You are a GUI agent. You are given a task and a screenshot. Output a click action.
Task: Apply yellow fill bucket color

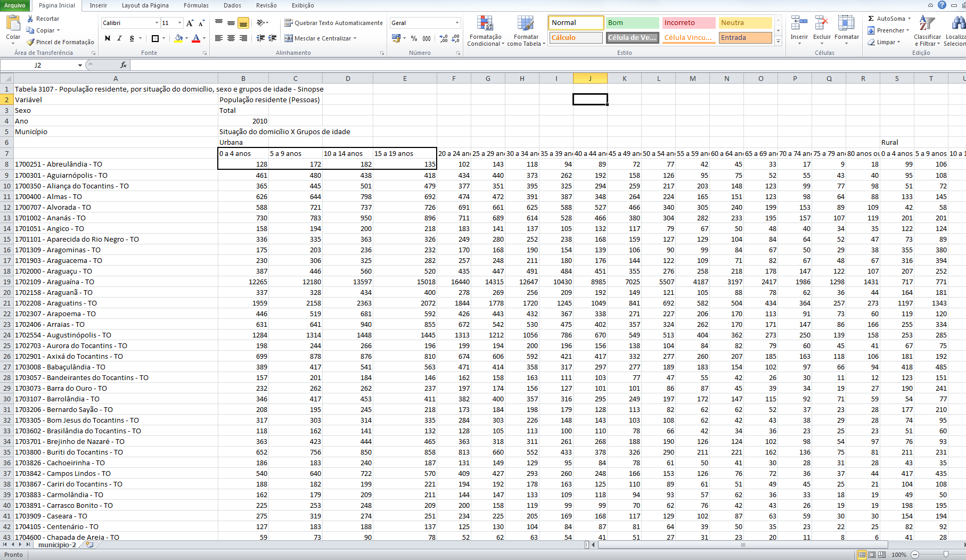pyautogui.click(x=179, y=38)
